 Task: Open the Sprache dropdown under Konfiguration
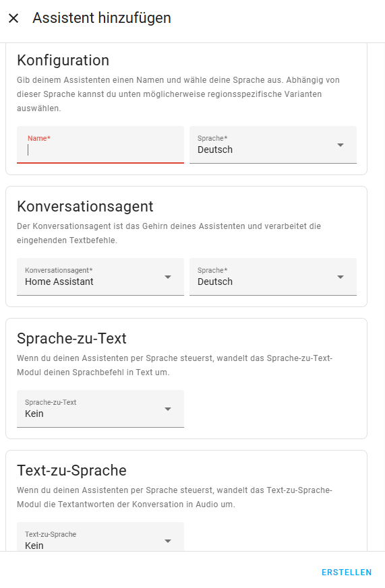click(273, 145)
